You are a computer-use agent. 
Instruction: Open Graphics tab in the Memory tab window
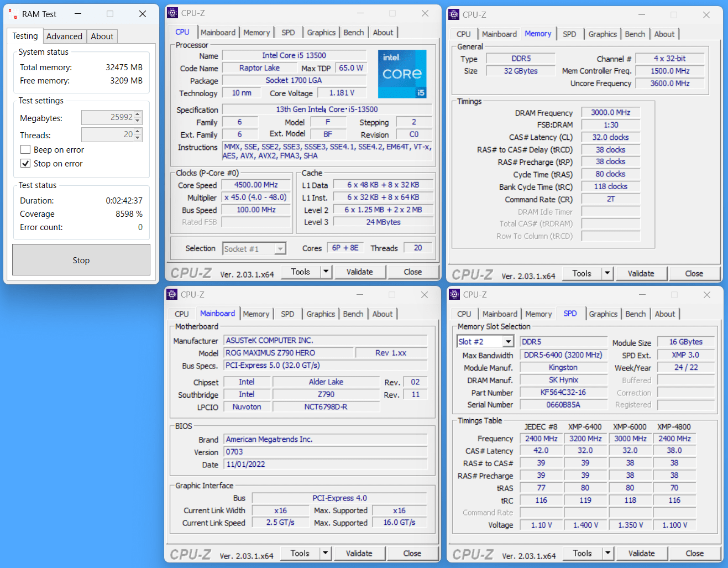pyautogui.click(x=602, y=34)
